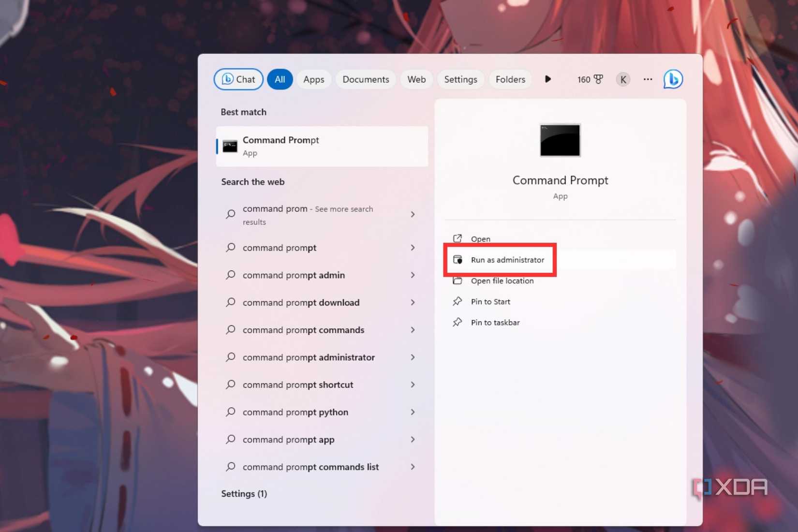Select the Settings (1) section header
Screen dimensions: 798x532
244,493
